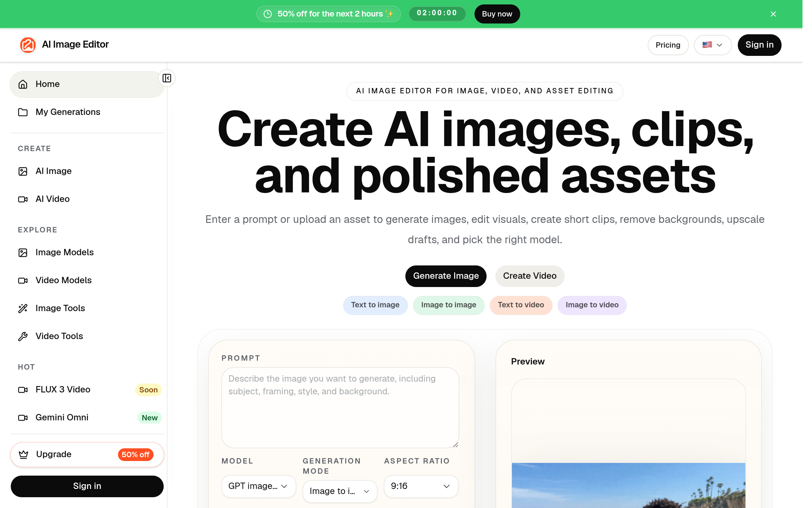Browse Video Models
Screen dimensions: 812x508
pos(87,281)
